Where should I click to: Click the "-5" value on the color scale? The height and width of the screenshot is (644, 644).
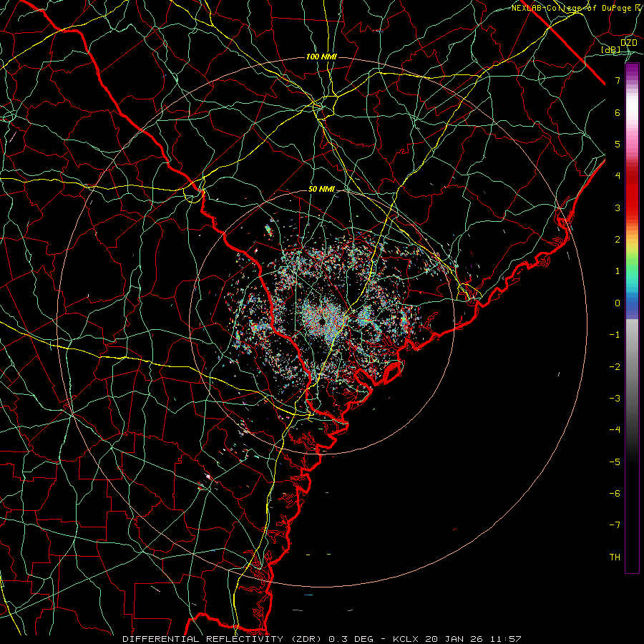(x=615, y=462)
